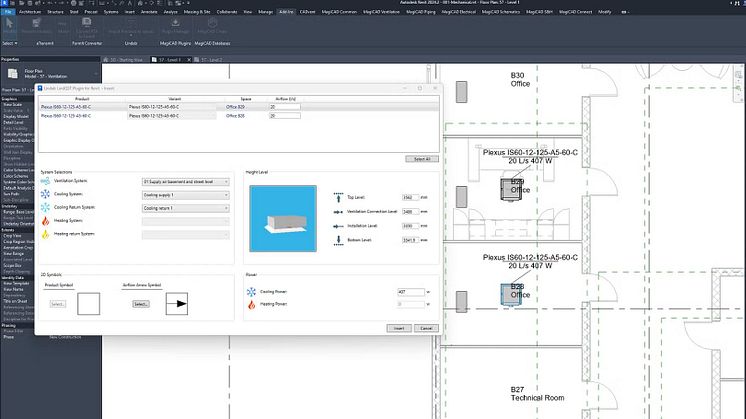The width and height of the screenshot is (746, 419).
Task: Click the yellow Heating return System flame icon
Action: tap(45, 234)
